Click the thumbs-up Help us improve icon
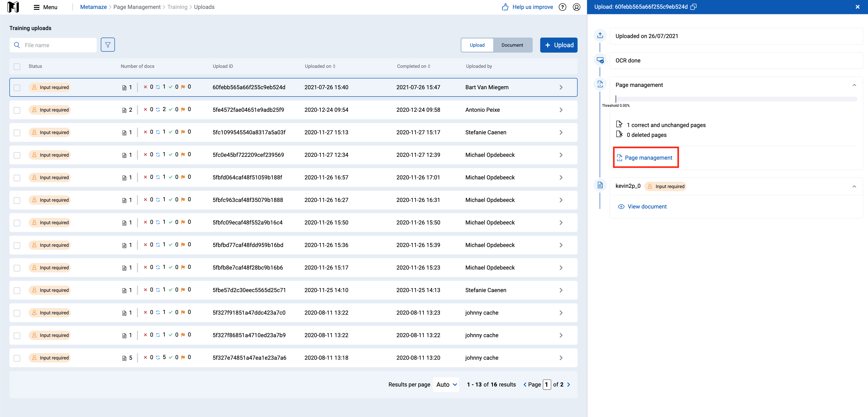Viewport: 868px width, 417px height. (505, 7)
